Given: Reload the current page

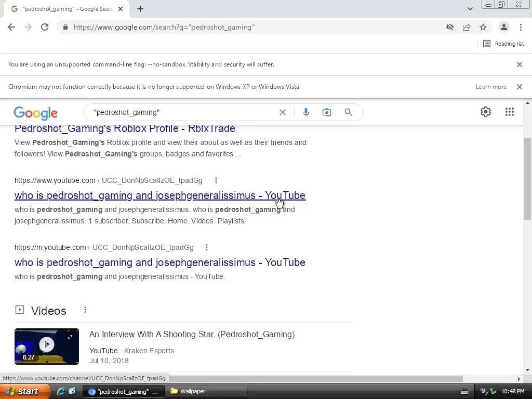Looking at the screenshot, I should [x=45, y=27].
